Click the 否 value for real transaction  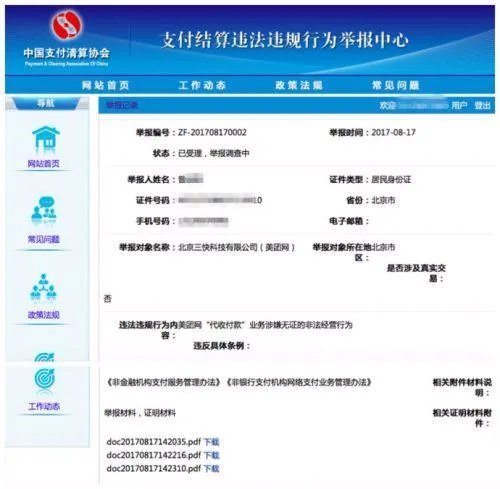tap(108, 299)
